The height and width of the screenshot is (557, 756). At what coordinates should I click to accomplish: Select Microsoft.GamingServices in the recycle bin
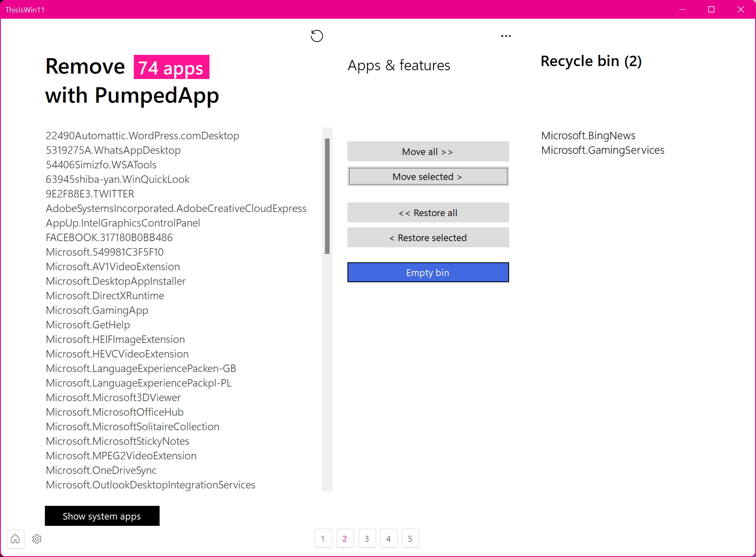(603, 150)
